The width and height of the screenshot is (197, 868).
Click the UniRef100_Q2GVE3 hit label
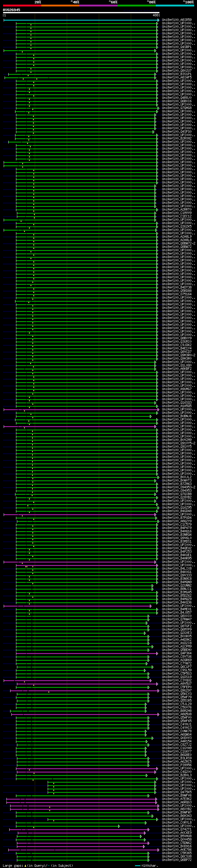pos(177,633)
